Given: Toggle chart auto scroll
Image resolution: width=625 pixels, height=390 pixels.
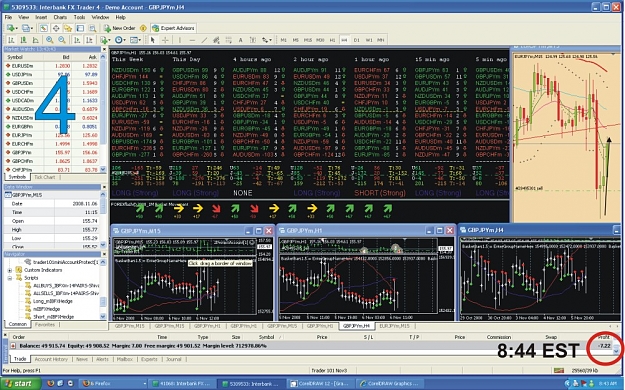Looking at the screenshot, I should [x=77, y=40].
